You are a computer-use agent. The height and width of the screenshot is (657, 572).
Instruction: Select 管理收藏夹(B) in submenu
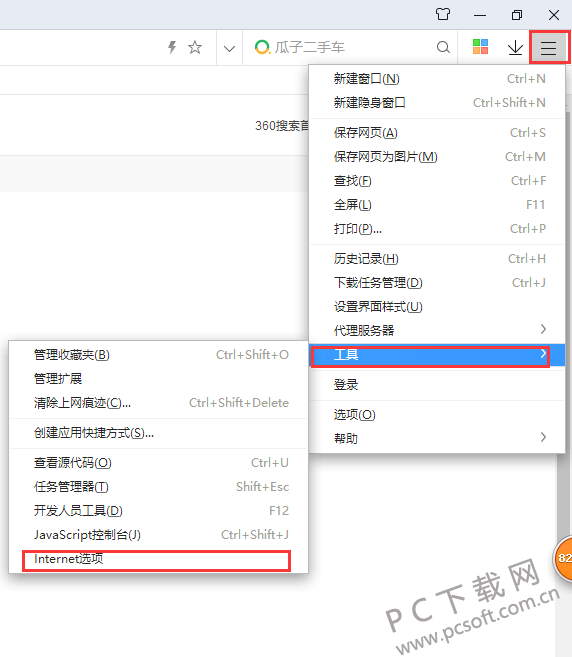click(x=158, y=355)
